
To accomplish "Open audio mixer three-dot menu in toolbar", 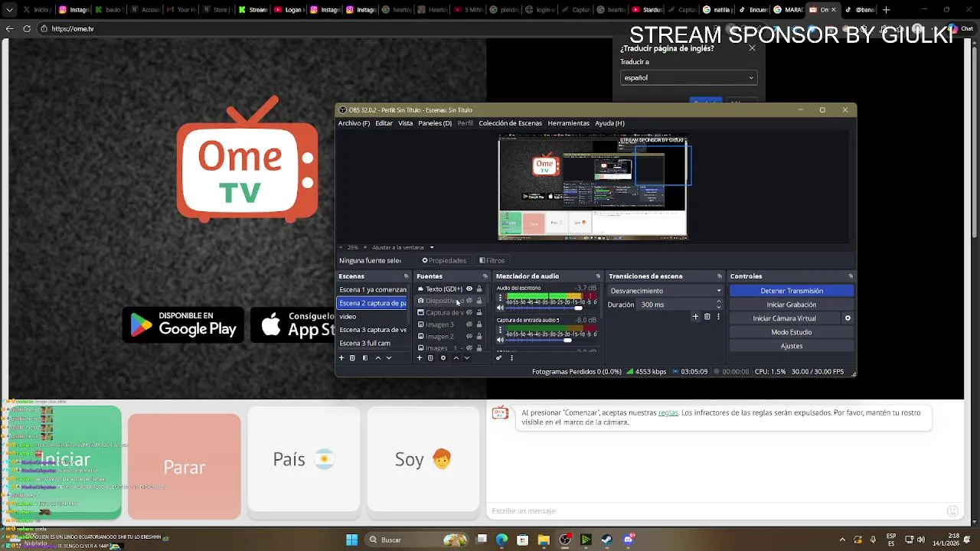I will click(x=511, y=358).
